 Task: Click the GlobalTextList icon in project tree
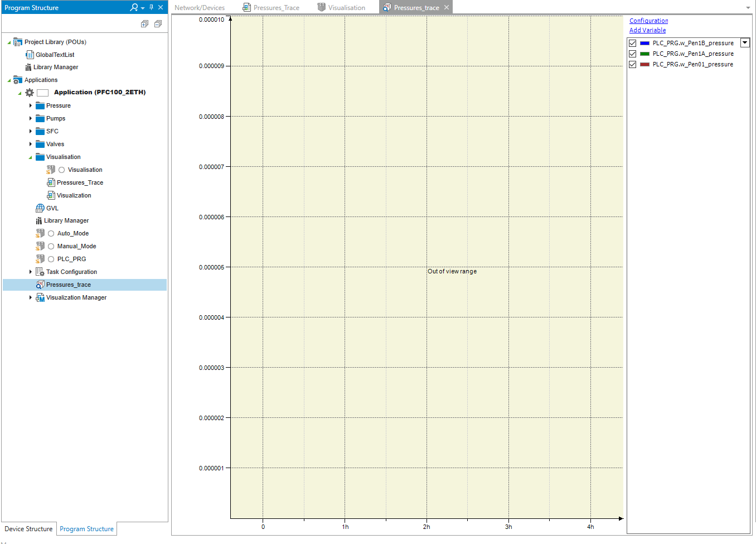[30, 55]
